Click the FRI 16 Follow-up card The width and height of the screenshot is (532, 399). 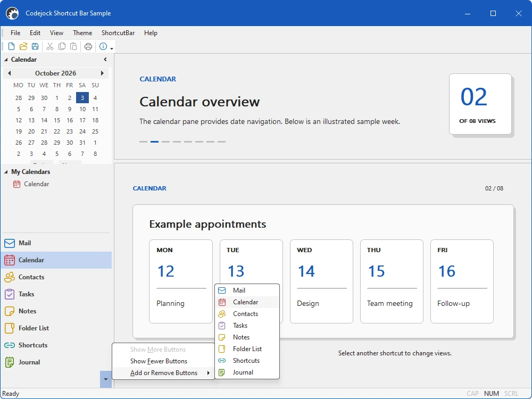462,281
